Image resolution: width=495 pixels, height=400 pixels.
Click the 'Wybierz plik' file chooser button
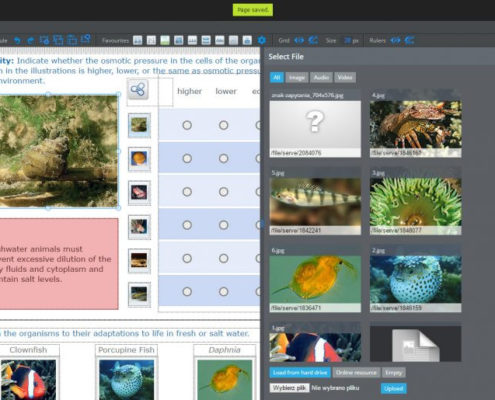[x=289, y=388]
